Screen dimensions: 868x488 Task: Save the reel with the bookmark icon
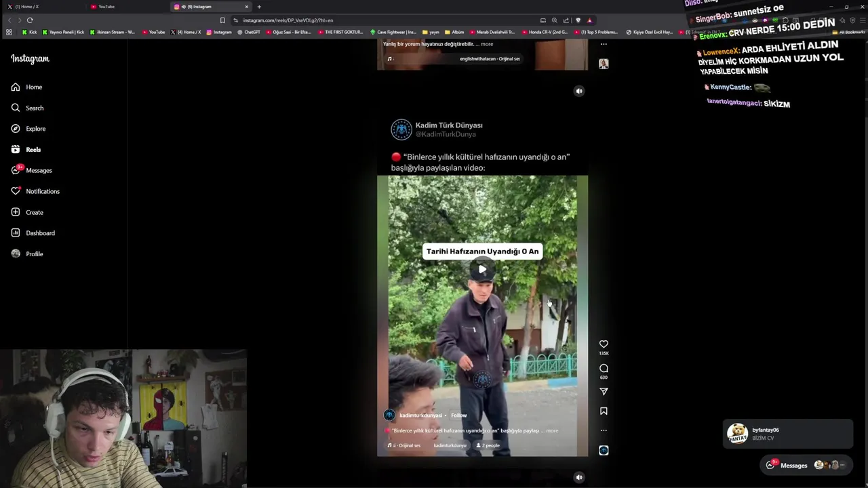(x=604, y=411)
